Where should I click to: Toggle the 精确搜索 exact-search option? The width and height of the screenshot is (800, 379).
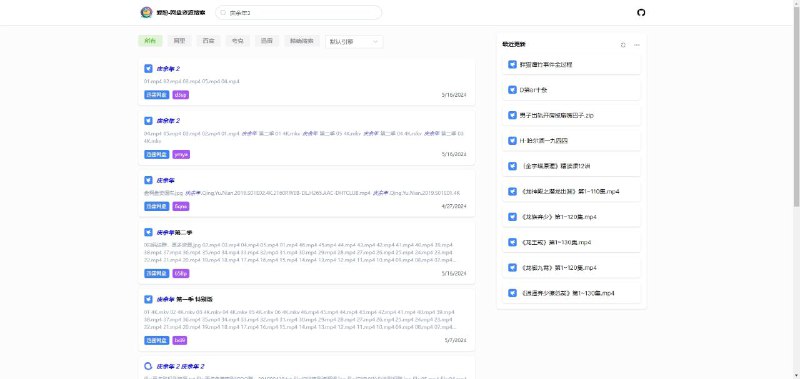tap(302, 41)
